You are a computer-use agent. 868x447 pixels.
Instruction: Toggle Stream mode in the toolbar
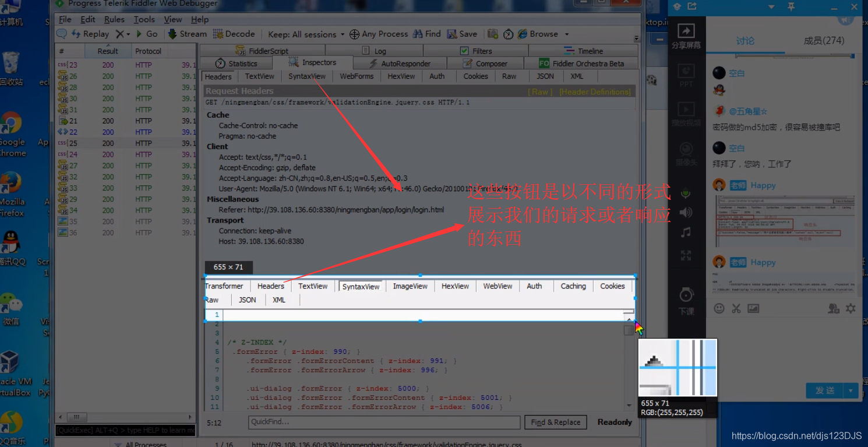(x=187, y=34)
